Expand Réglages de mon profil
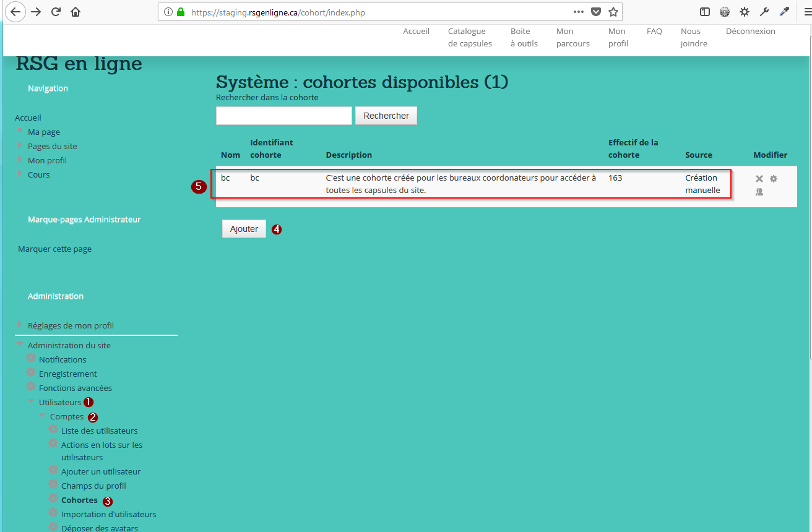812x532 pixels. [x=20, y=325]
